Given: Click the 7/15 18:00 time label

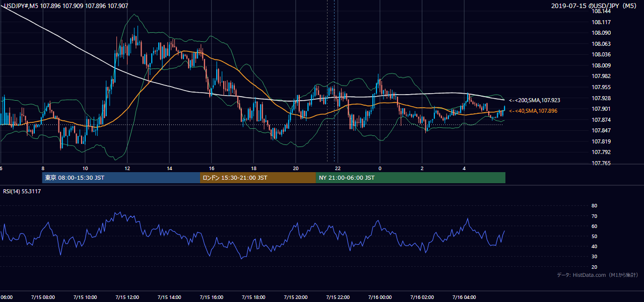Looking at the screenshot, I should (253, 297).
